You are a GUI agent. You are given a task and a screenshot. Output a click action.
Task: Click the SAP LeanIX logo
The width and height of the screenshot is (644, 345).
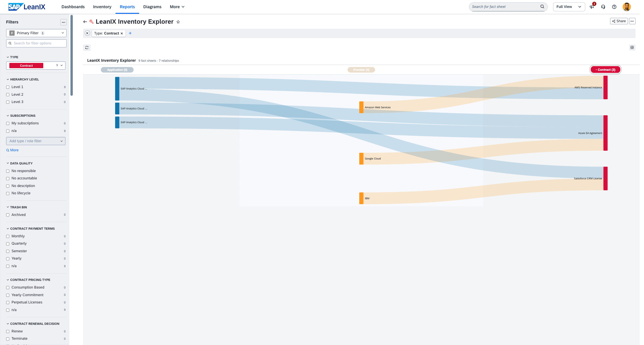point(27,7)
